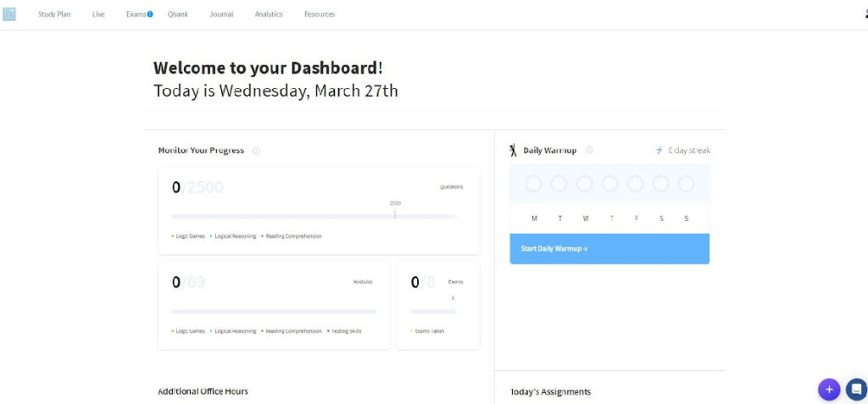This screenshot has width=868, height=404.
Task: Navigate to Journal
Action: pyautogui.click(x=221, y=14)
